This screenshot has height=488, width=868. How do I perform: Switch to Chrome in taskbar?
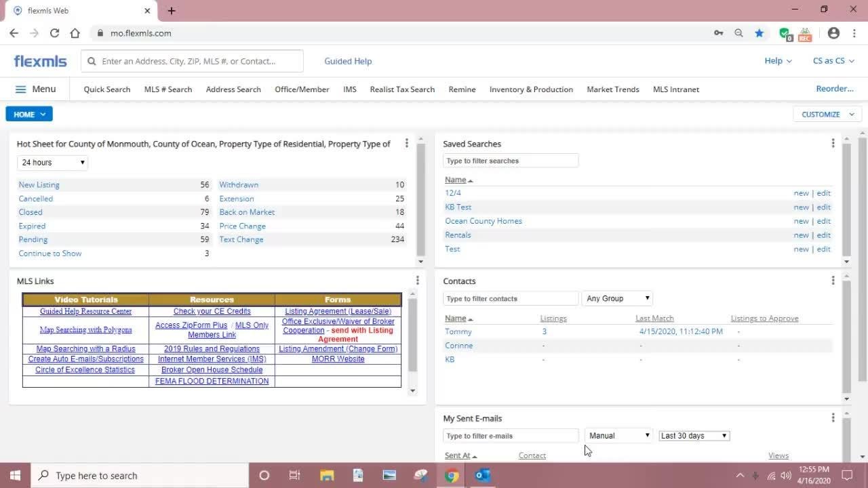click(x=452, y=475)
